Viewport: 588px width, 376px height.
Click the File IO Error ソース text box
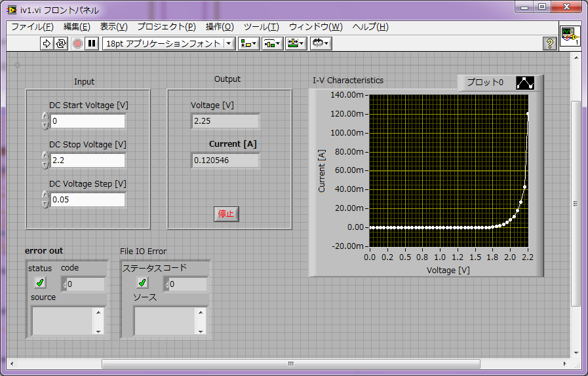point(165,321)
